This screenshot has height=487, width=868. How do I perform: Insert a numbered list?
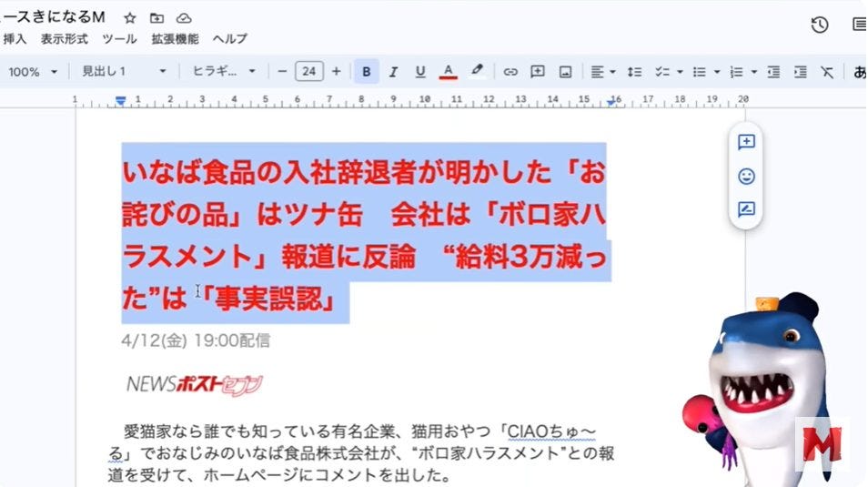coord(736,72)
